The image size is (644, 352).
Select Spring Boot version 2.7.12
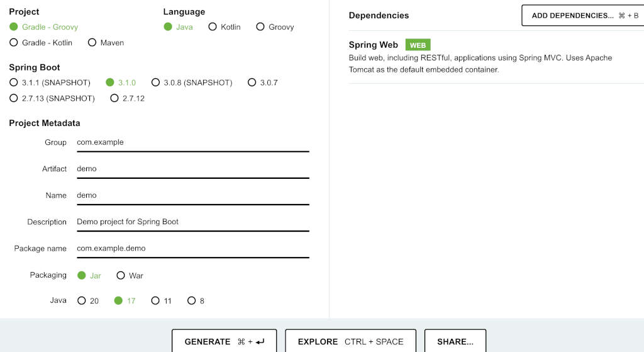tap(127, 98)
